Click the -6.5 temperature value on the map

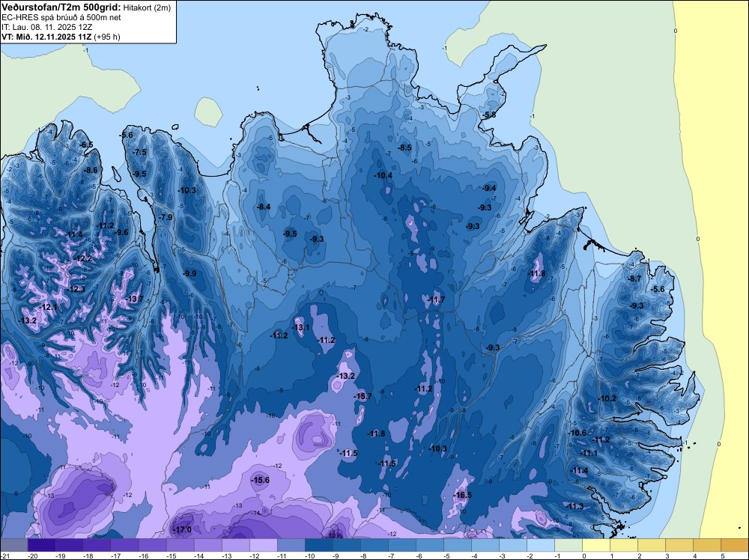click(86, 144)
